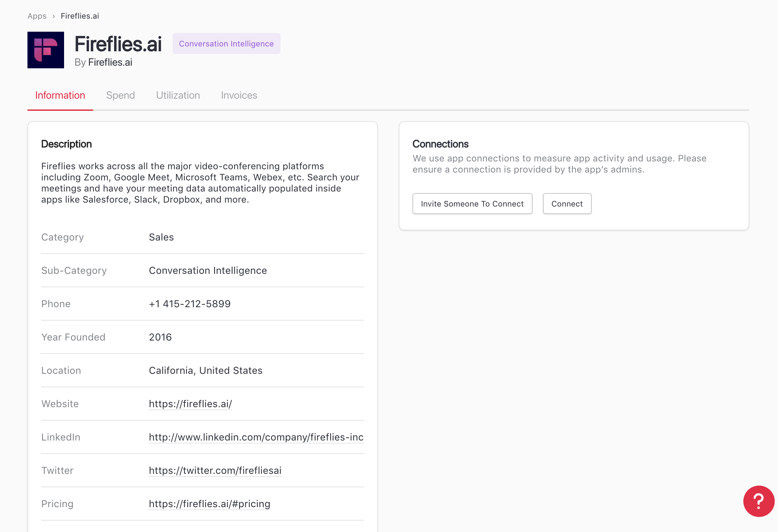778x532 pixels.
Task: Click the Connect button
Action: point(567,204)
